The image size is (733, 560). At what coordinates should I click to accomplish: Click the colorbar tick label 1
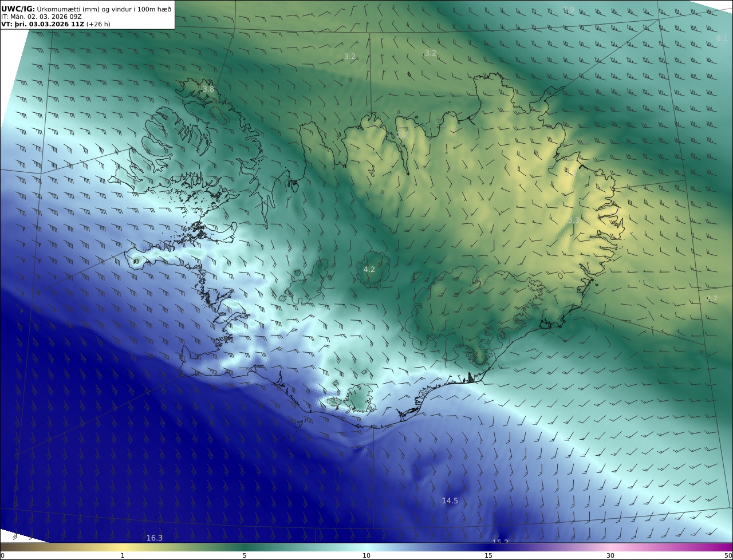[x=122, y=555]
